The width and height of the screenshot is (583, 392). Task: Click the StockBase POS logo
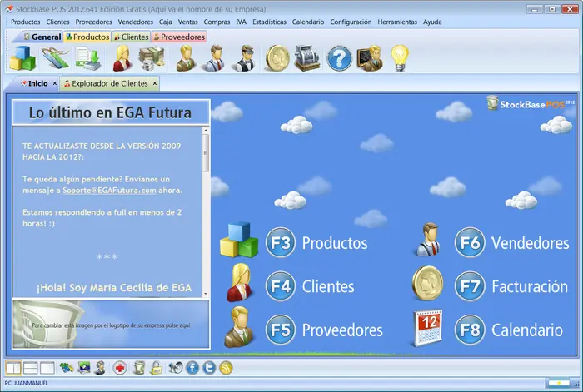point(531,104)
